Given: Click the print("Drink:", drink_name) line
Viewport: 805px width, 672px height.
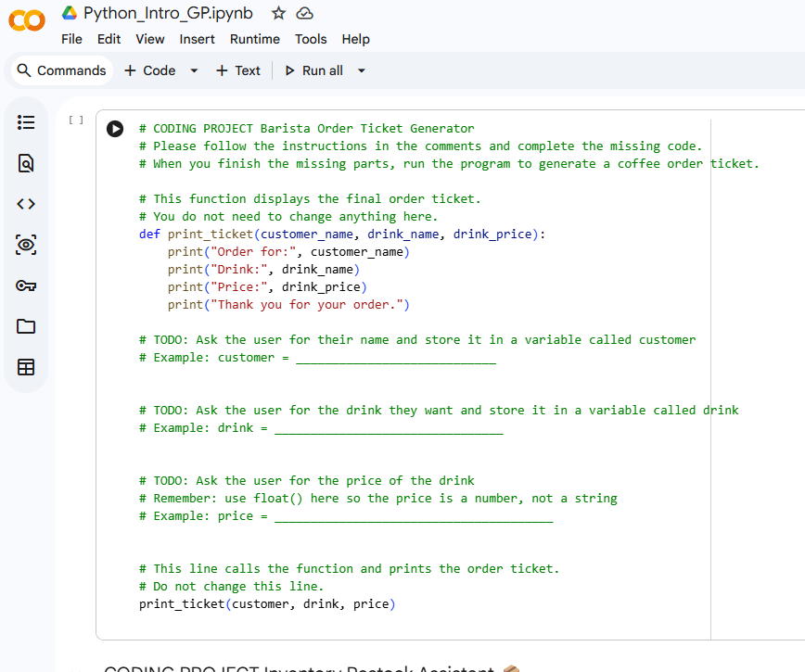Looking at the screenshot, I should [x=263, y=270].
